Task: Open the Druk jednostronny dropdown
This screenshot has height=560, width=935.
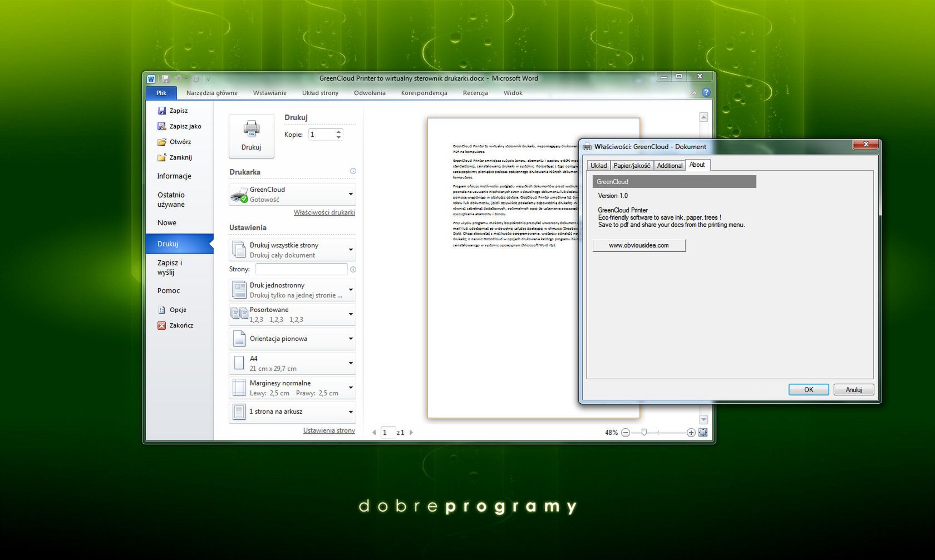Action: [292, 290]
